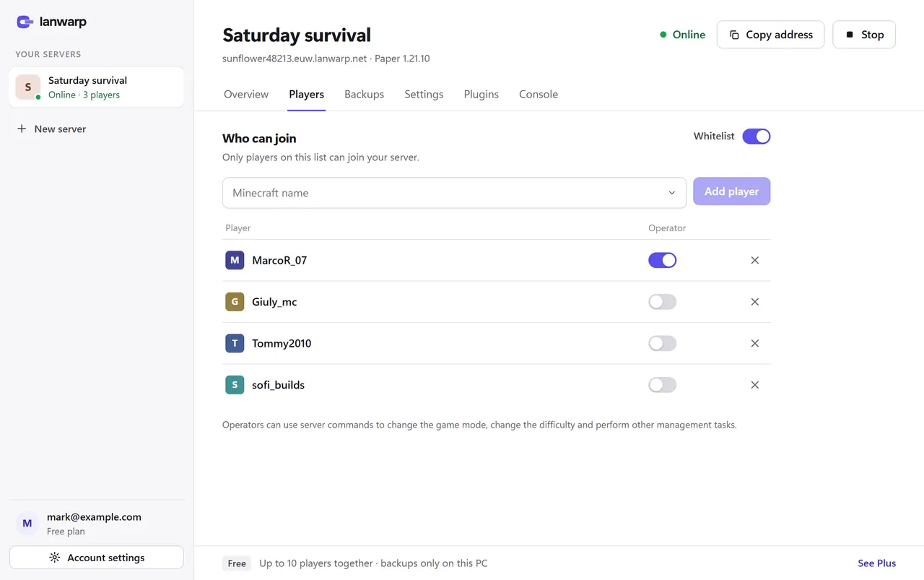This screenshot has width=924, height=580.
Task: Click the plus icon beside New server
Action: (x=22, y=129)
